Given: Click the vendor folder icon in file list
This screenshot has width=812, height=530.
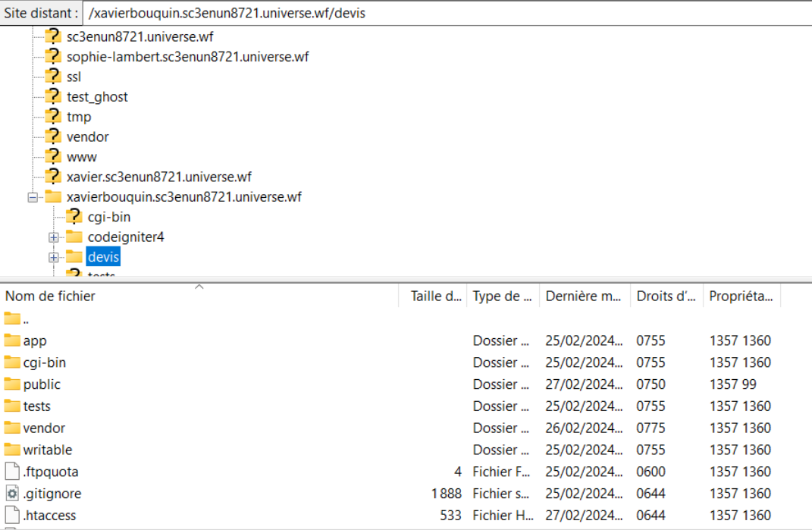Looking at the screenshot, I should point(11,428).
